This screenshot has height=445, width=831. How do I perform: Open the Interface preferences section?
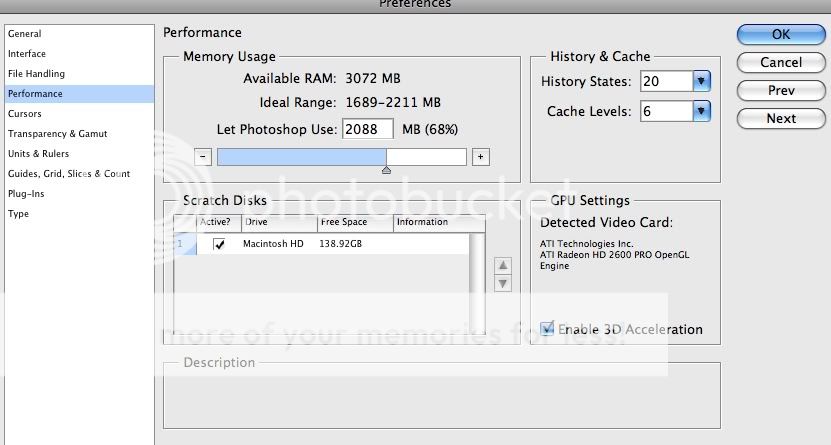pos(27,54)
